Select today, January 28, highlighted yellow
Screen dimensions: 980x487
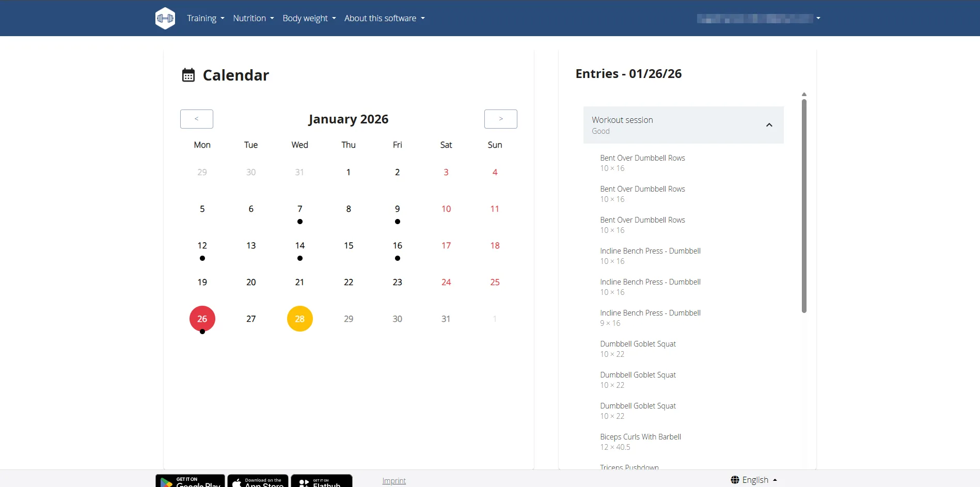pos(300,319)
